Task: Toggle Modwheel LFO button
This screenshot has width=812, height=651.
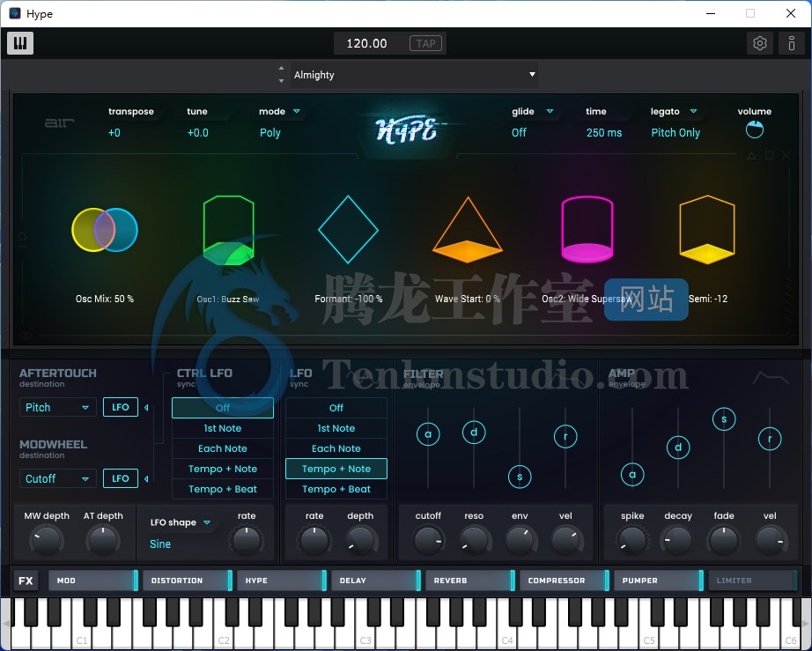Action: (121, 478)
